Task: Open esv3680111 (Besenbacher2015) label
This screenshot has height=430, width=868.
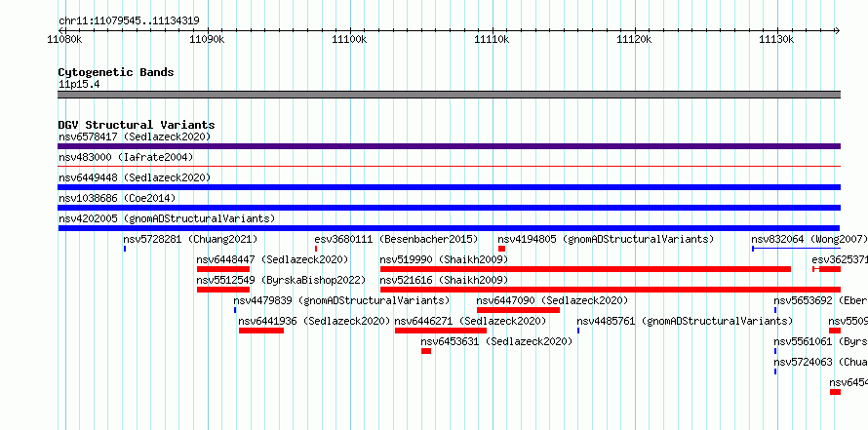Action: [396, 239]
